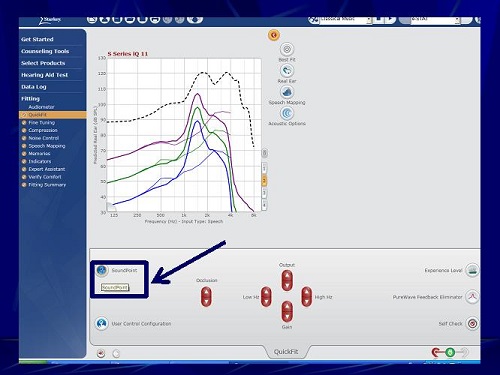The height and width of the screenshot is (375, 500).
Task: Open the Real Ear icon
Action: point(287,70)
